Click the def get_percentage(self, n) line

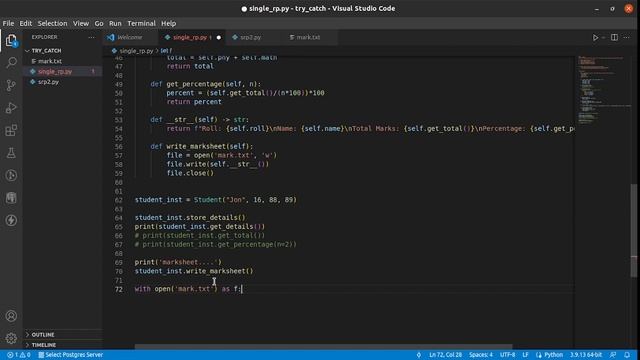205,84
